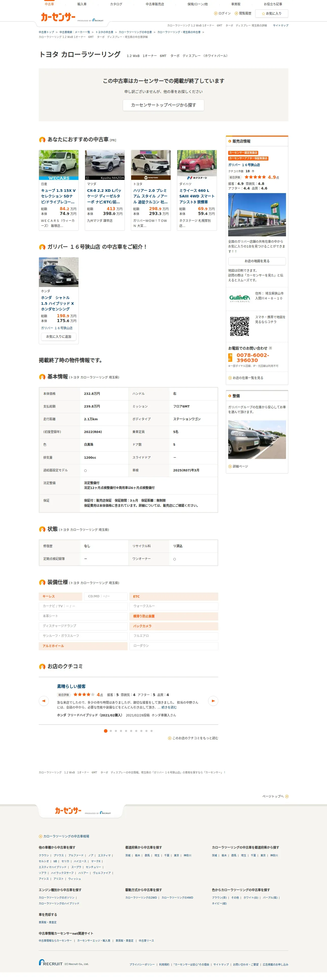The height and width of the screenshot is (980, 327).
Task: Open the Daihatsu Mira e:S thumbnail
Action: coord(197,165)
